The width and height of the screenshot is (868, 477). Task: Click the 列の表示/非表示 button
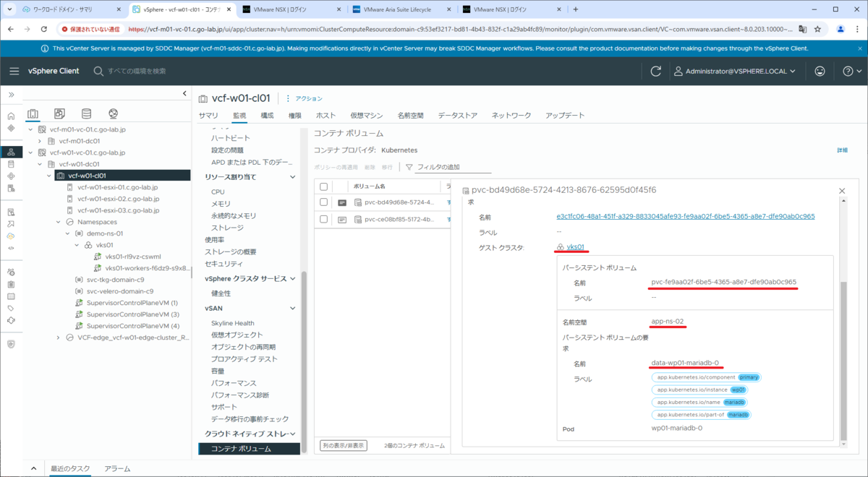click(x=343, y=445)
